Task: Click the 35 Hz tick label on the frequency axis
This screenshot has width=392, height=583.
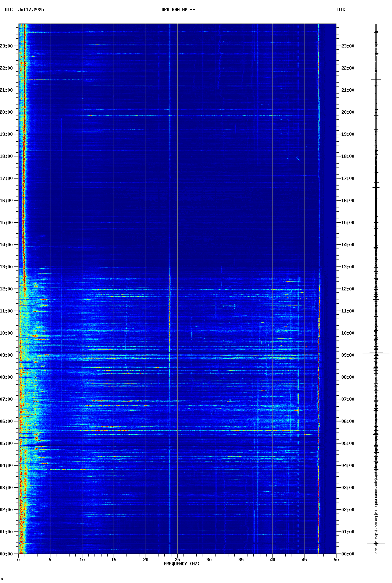Action: (241, 560)
